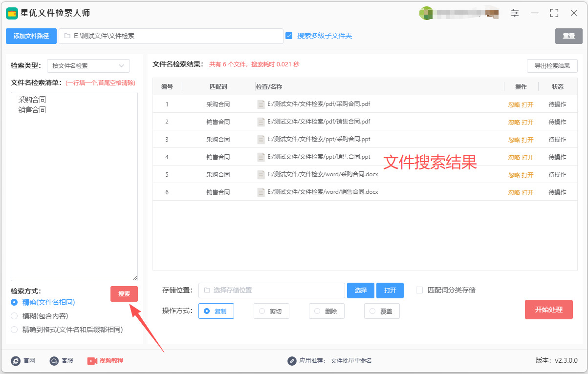Click 忽略 for row 3 采购合同.ppt
Viewport: 588px width, 374px height.
[x=514, y=140]
